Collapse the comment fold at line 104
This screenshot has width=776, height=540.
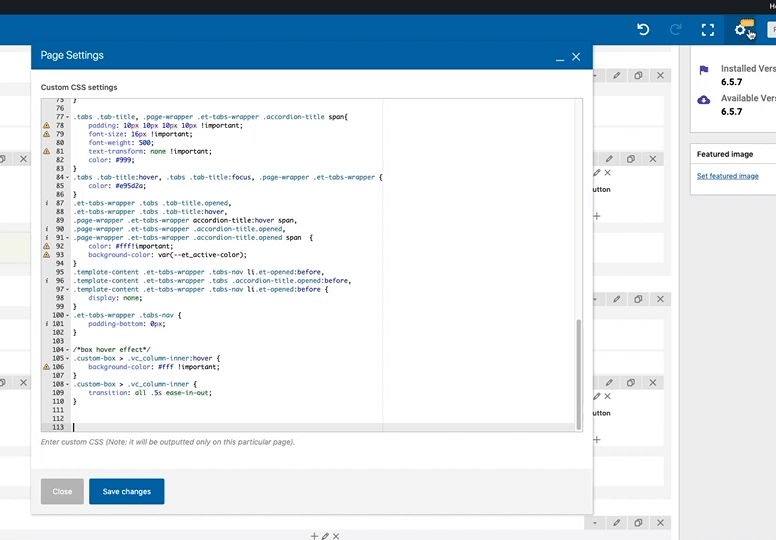click(x=68, y=350)
